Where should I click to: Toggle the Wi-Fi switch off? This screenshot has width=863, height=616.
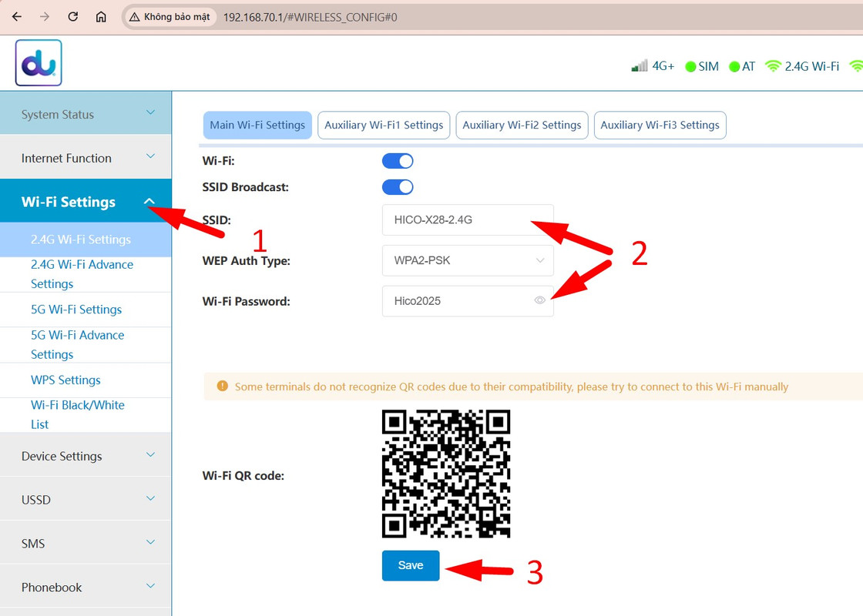(398, 161)
